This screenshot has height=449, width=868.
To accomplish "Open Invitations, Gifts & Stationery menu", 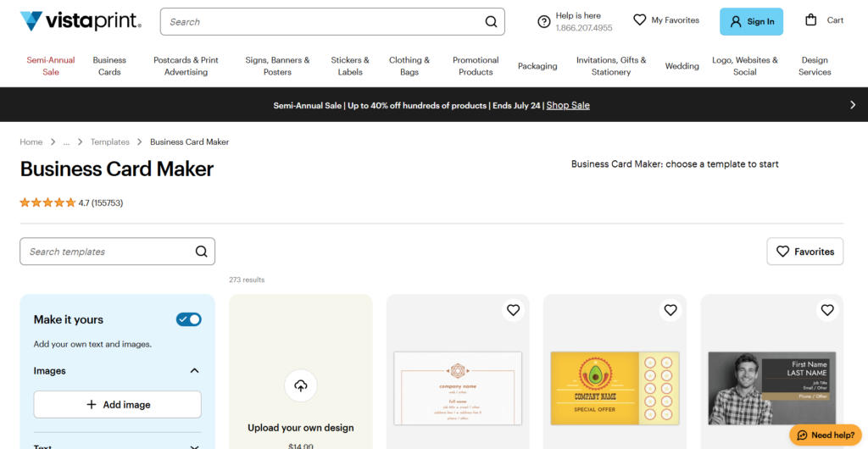I will [611, 66].
